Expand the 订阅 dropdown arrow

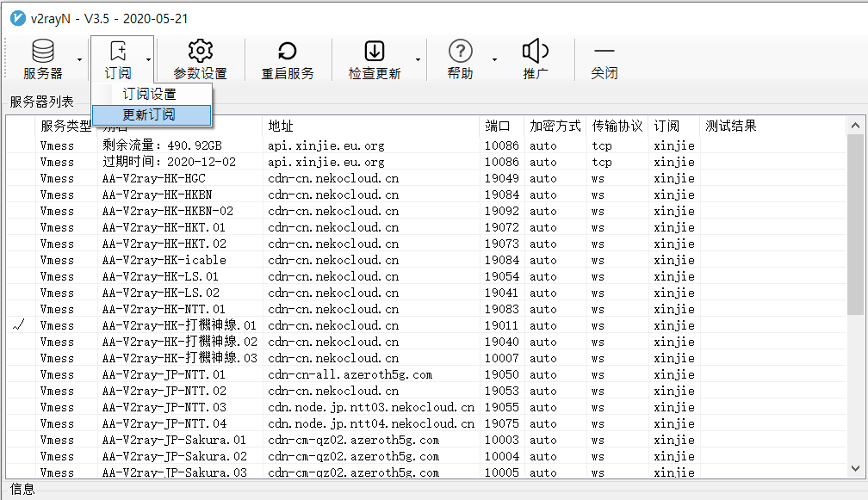(x=148, y=59)
